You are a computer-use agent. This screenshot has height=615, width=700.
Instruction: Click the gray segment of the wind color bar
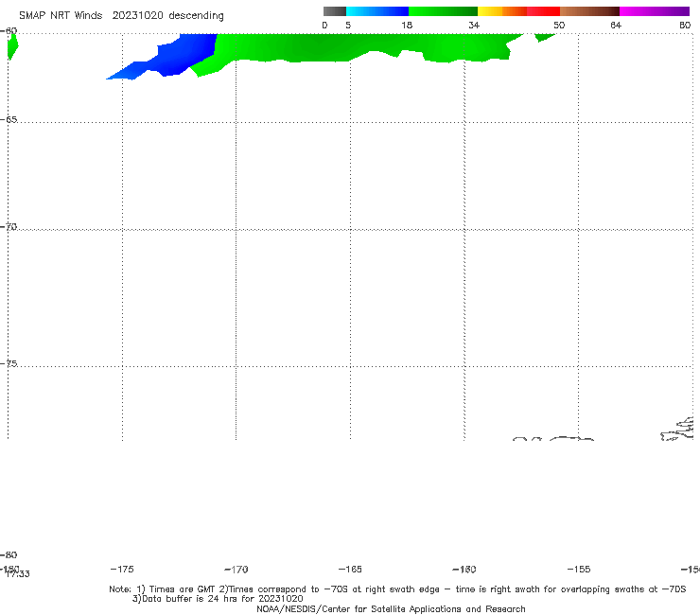point(335,11)
